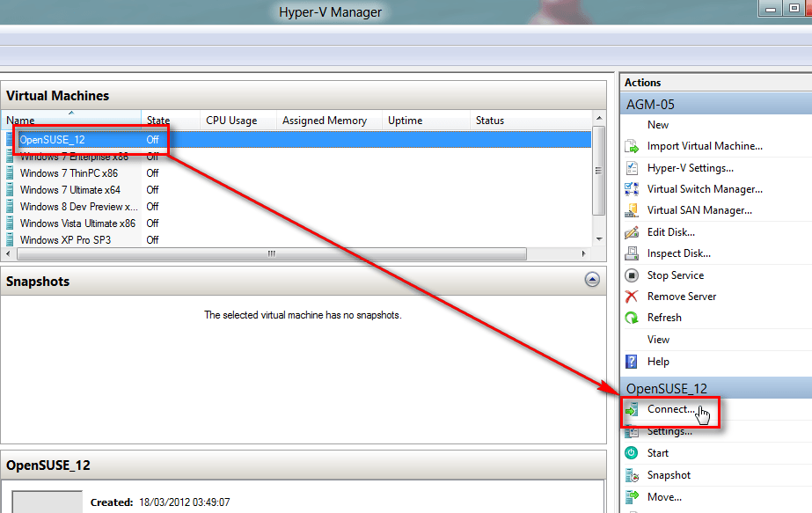Viewport: 812px width, 513px height.
Task: Open Hyper-V Settings icon in Actions
Action: pos(631,168)
